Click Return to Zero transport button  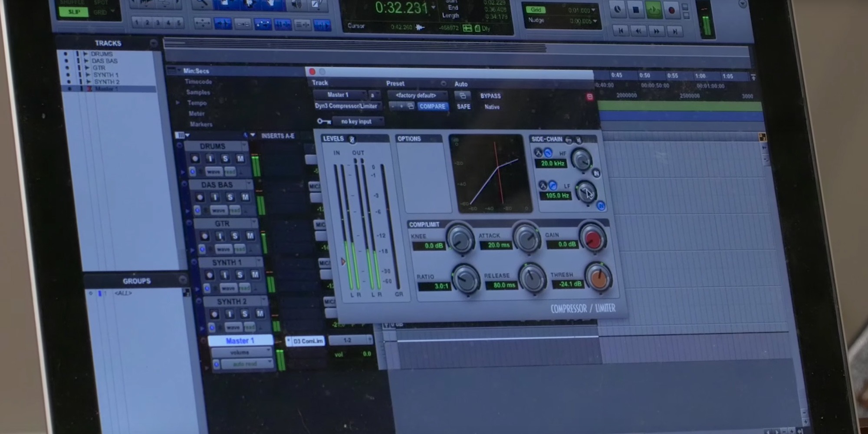(x=621, y=30)
